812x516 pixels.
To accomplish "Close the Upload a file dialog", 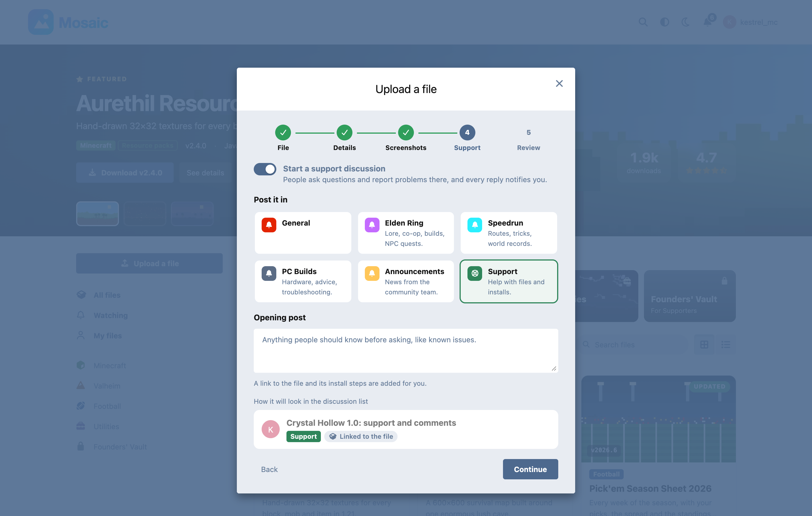I will 559,83.
